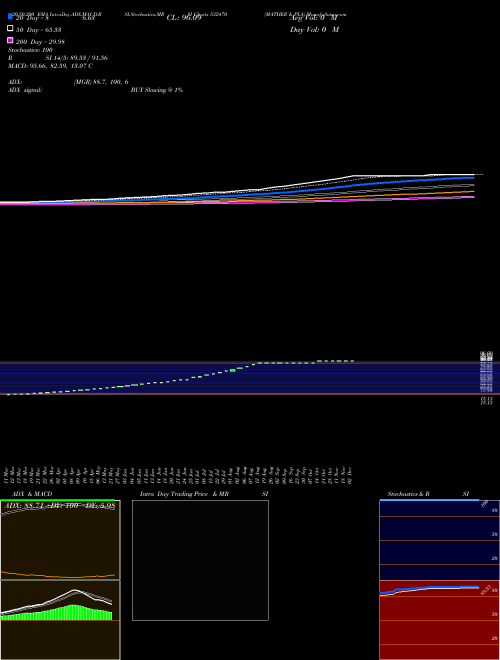This screenshot has height=660, width=500.
Task: Click the thick green marker on volume band
Action: pos(233,370)
